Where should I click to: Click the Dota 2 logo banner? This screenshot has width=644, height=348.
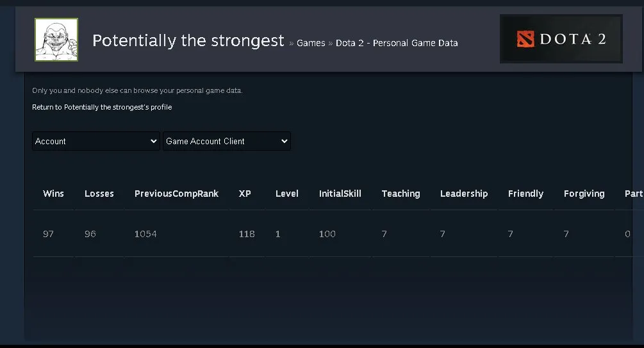[561, 39]
